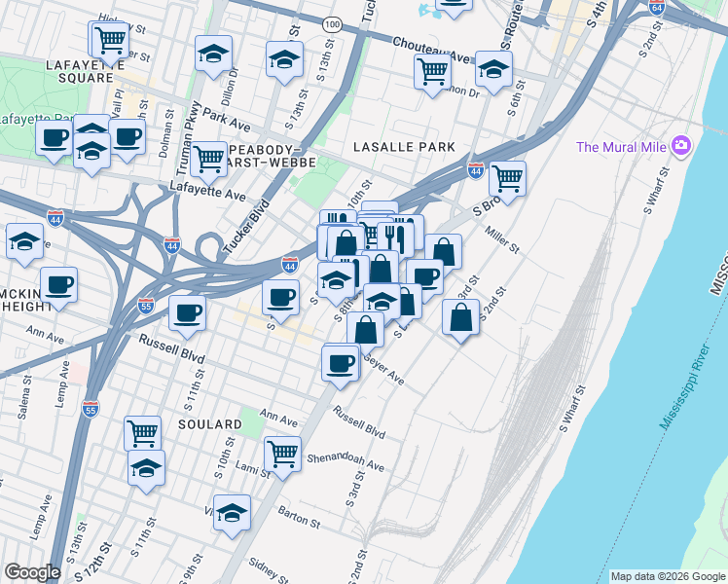
Task: Select the fork and knife restaurant marker
Action: (x=395, y=238)
